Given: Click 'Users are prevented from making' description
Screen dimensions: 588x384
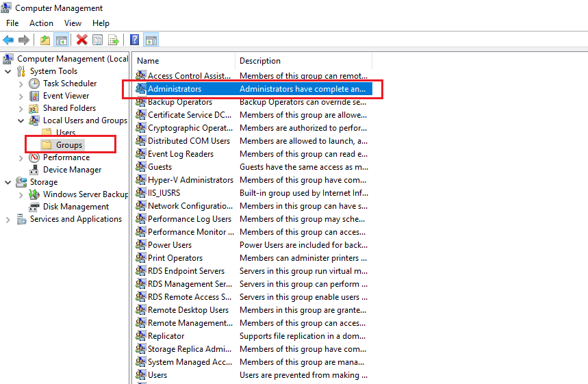Looking at the screenshot, I should coord(303,375).
